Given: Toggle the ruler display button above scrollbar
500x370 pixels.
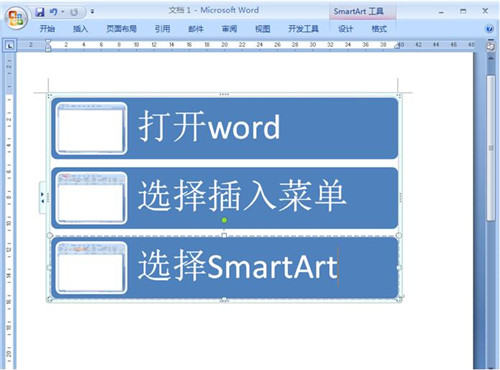Looking at the screenshot, I should pos(490,46).
